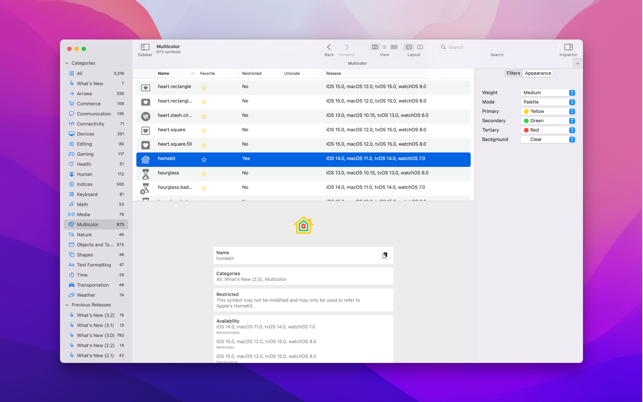Favorite the heart.rectangle.fill symbol
The image size is (643, 402).
pos(204,102)
